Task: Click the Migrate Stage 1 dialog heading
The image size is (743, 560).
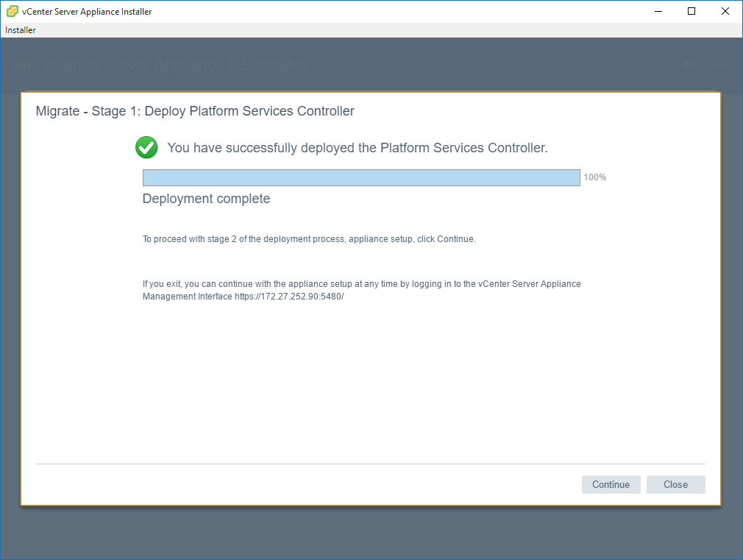Action: (195, 111)
